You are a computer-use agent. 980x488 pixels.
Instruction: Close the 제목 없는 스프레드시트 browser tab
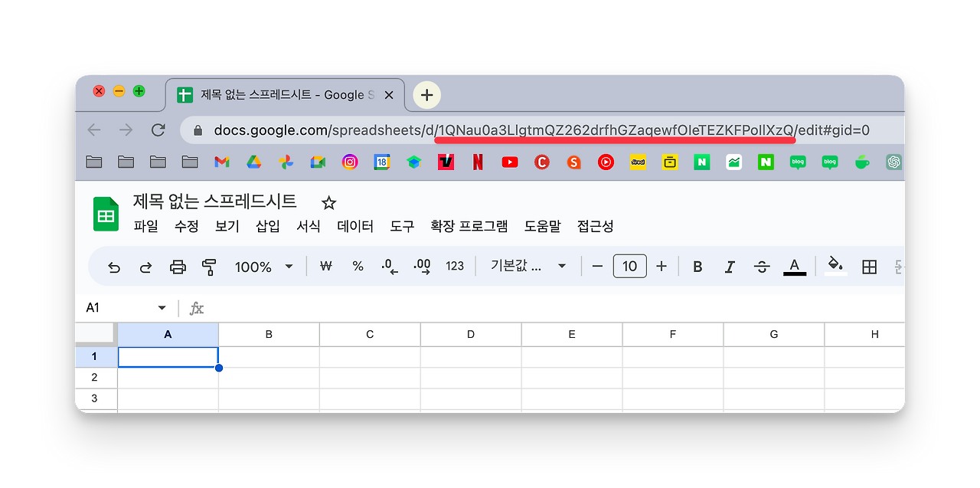click(x=388, y=95)
